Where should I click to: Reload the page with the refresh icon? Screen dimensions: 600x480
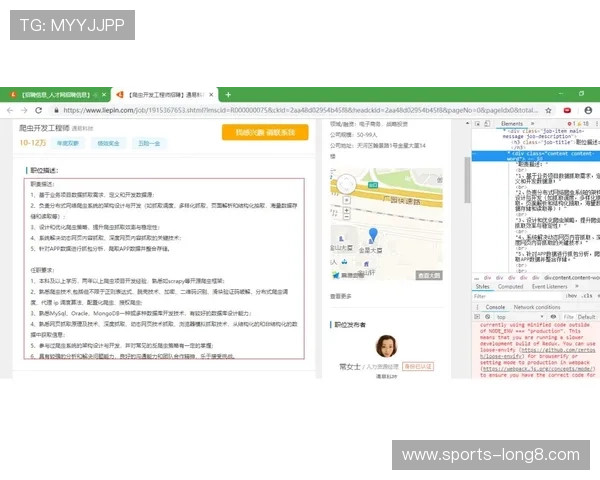38,110
